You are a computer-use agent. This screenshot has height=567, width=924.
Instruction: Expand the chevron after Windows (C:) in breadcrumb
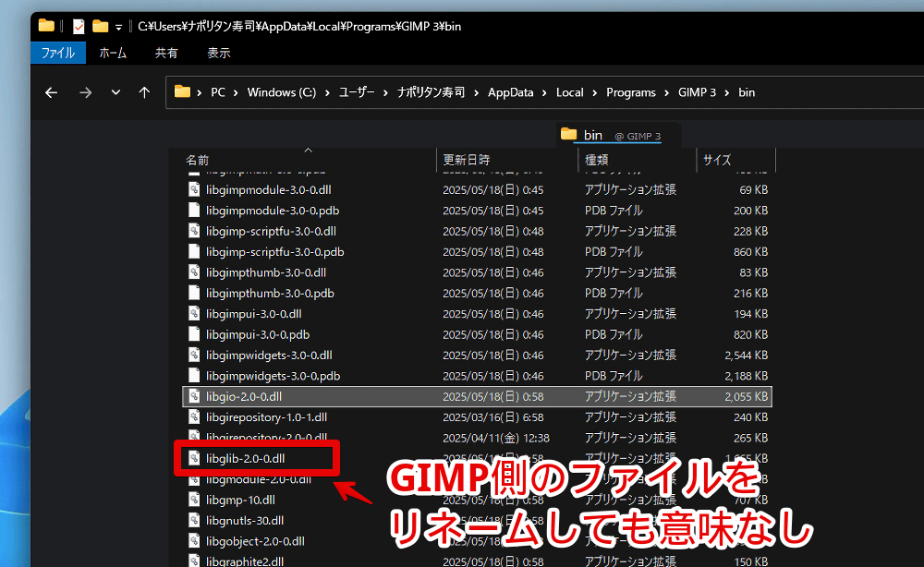327,93
